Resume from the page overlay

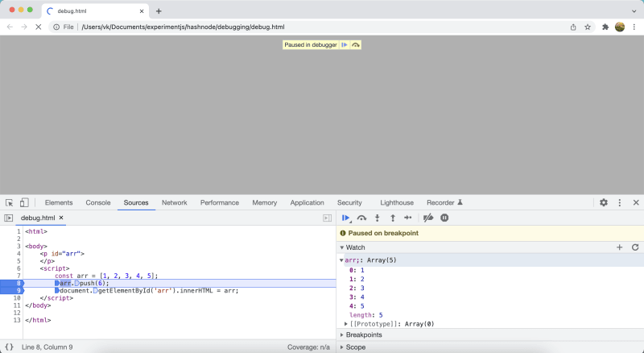point(345,45)
